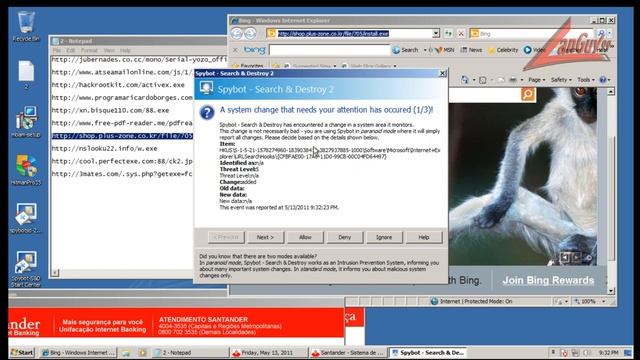The width and height of the screenshot is (640, 360).
Task: Open the address bar dropdown arrow in IE
Action: (x=436, y=33)
